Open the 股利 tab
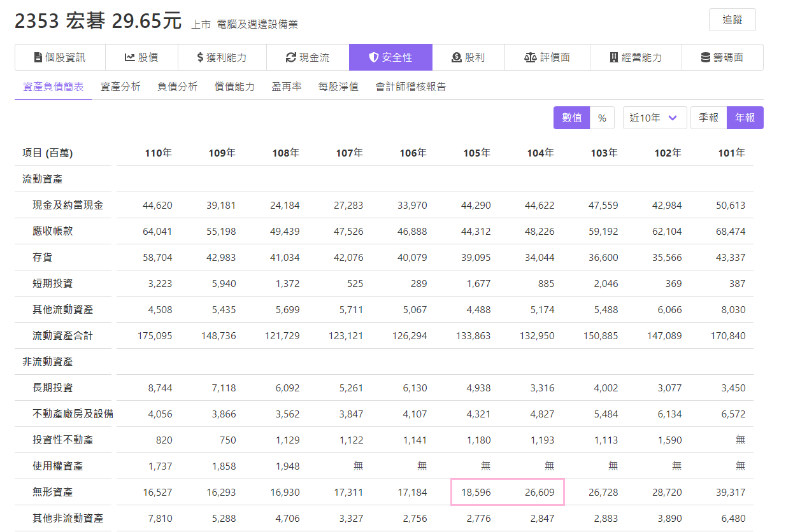The image size is (786, 532). tap(468, 57)
